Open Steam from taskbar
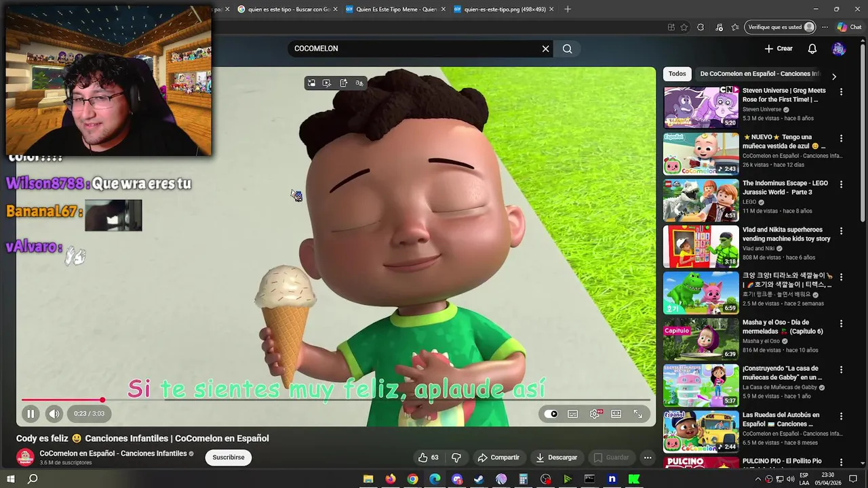The width and height of the screenshot is (868, 488). click(x=479, y=479)
